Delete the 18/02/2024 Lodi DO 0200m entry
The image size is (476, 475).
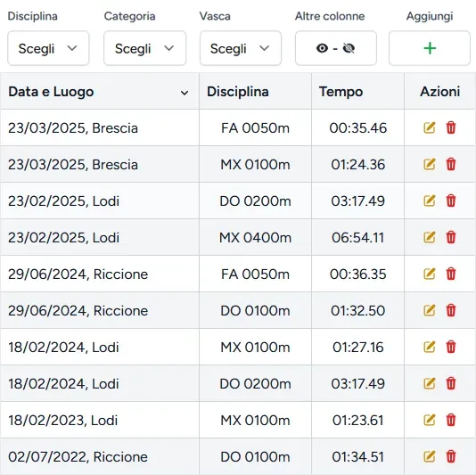[x=451, y=383]
